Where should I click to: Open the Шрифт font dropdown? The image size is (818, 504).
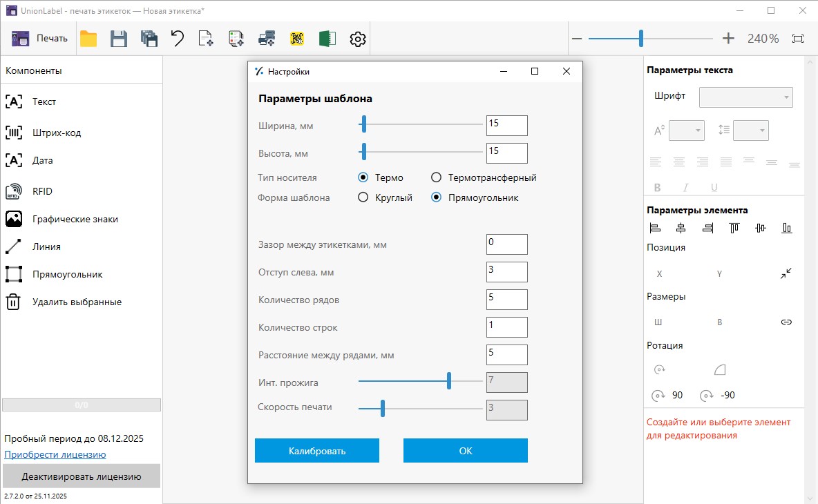click(x=746, y=97)
